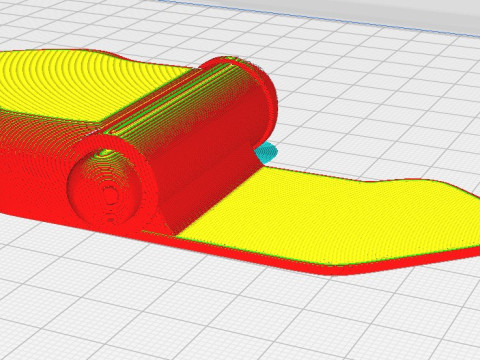
Task: Click the small cyan support structure behind roller
Action: (x=266, y=152)
